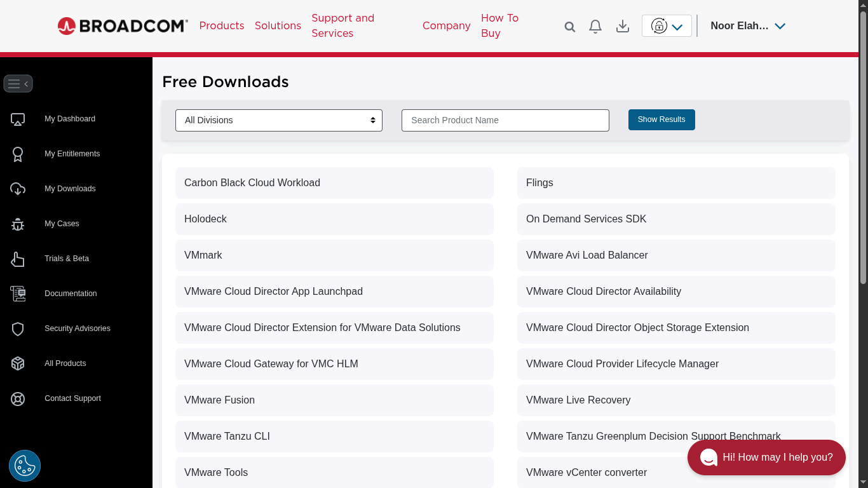Collapse the sidebar with the hamburger toggle
This screenshot has width=868, height=488.
point(18,83)
